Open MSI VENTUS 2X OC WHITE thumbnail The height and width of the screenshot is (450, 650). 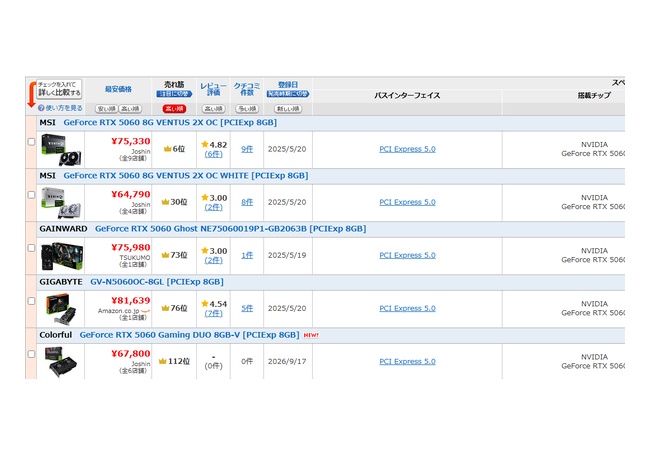tap(61, 203)
